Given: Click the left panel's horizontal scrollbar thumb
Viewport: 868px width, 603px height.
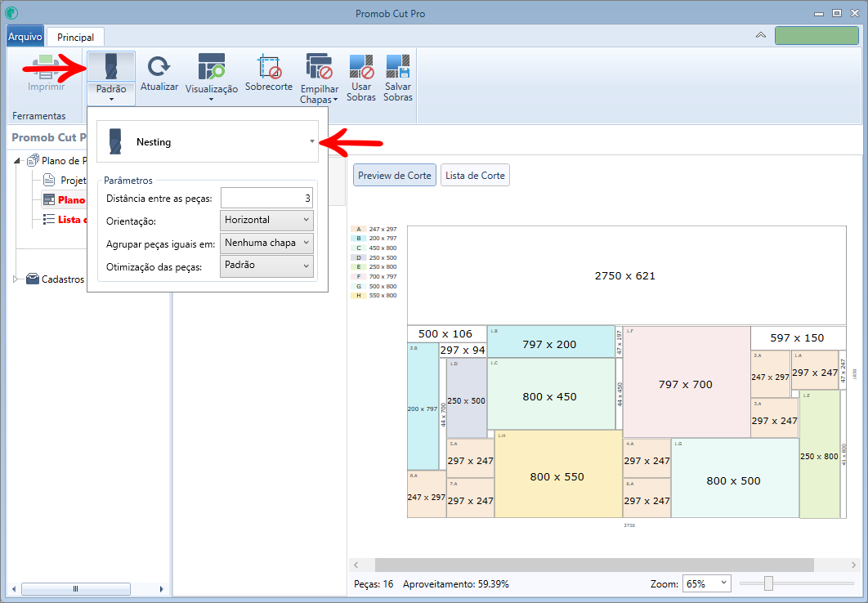Looking at the screenshot, I should (76, 588).
